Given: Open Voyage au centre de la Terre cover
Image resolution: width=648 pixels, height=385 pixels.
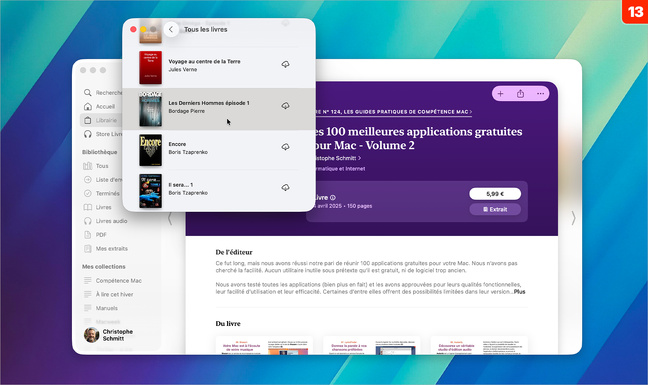Looking at the screenshot, I should tap(150, 68).
